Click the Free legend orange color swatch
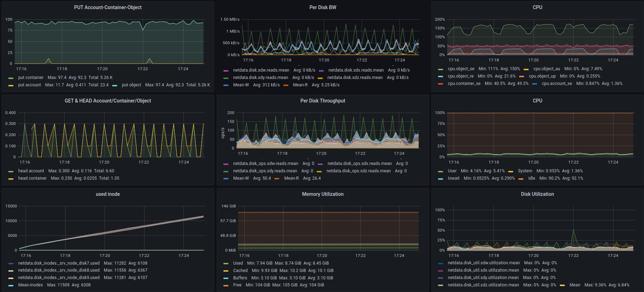The width and height of the screenshot is (644, 292). coord(226,285)
